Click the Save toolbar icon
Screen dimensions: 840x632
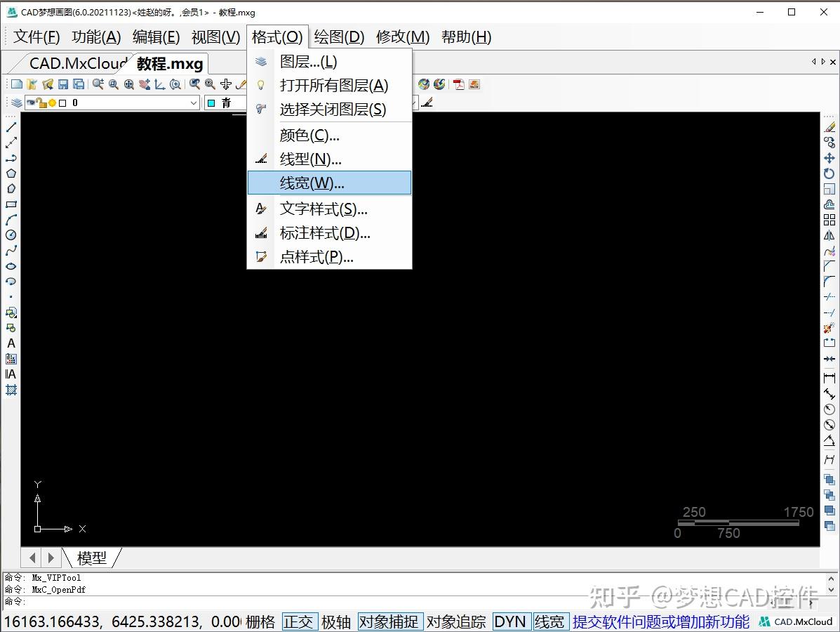click(x=63, y=84)
